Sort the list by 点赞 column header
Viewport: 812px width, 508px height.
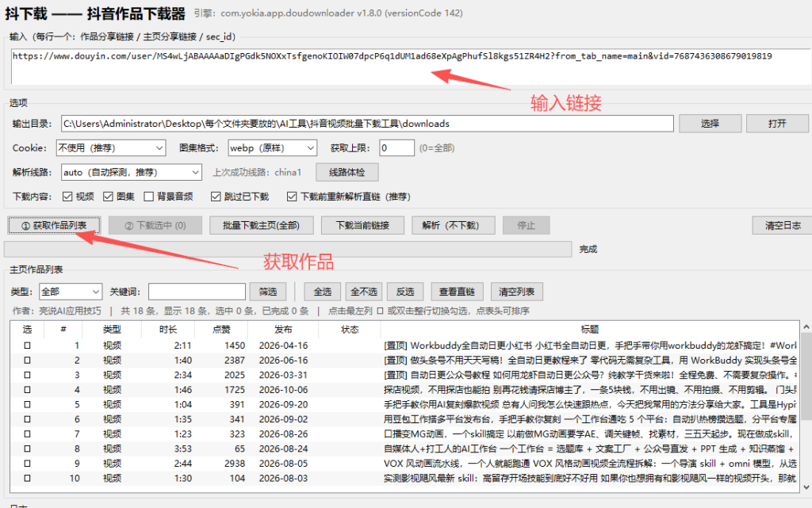coord(221,330)
